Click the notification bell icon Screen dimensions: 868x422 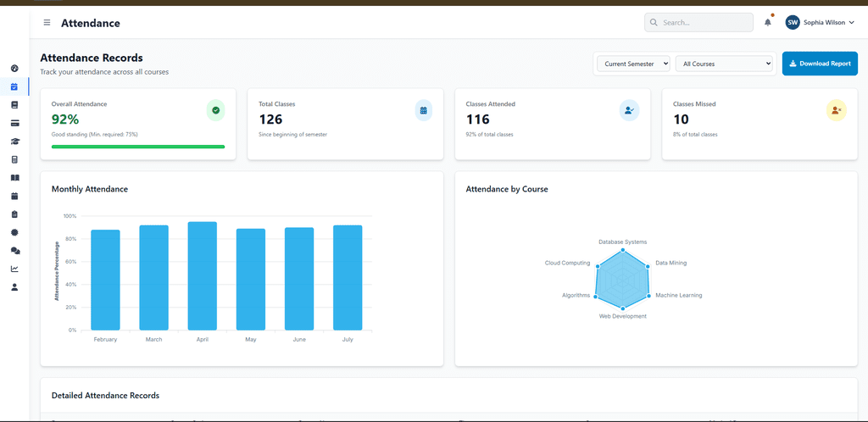click(768, 22)
